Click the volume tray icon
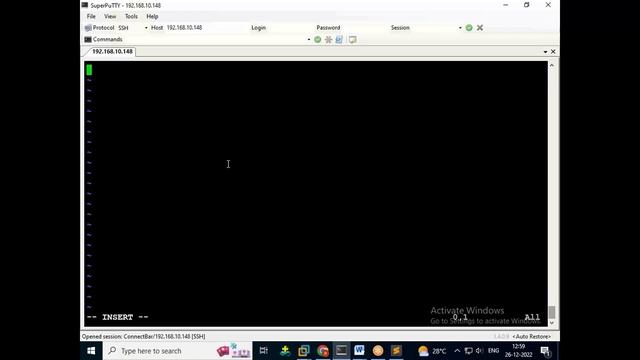This screenshot has width=640, height=360. click(479, 351)
